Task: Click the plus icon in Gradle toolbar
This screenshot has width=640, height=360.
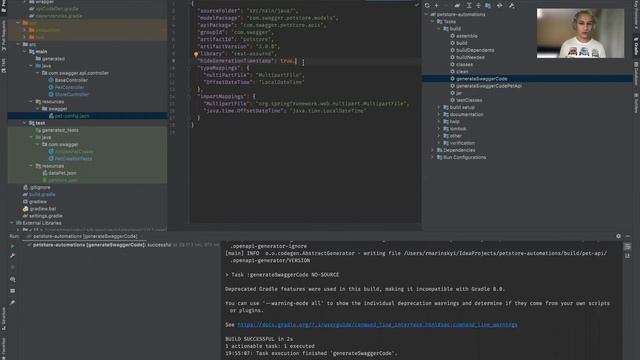Action: coord(436,6)
